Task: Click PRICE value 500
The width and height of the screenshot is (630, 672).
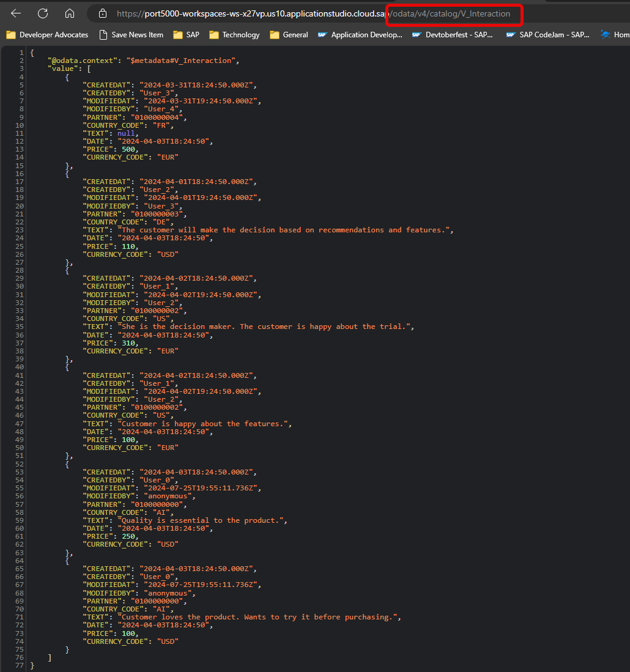Action: point(128,150)
